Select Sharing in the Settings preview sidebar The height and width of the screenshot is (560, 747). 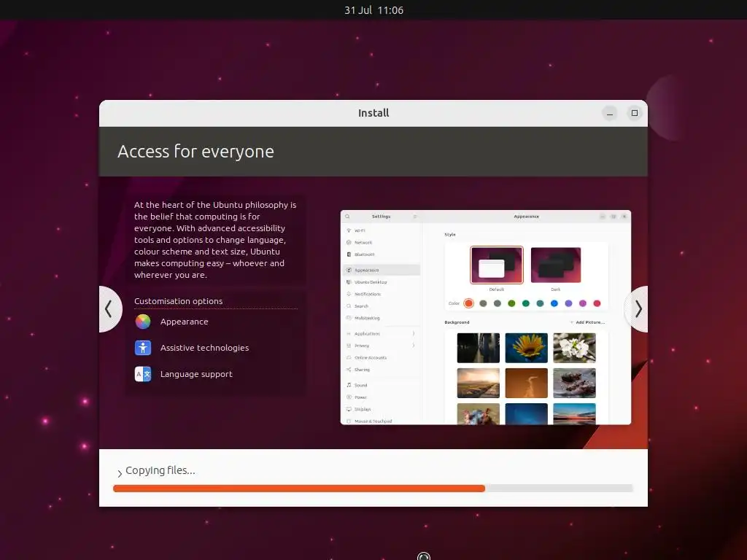click(381, 370)
